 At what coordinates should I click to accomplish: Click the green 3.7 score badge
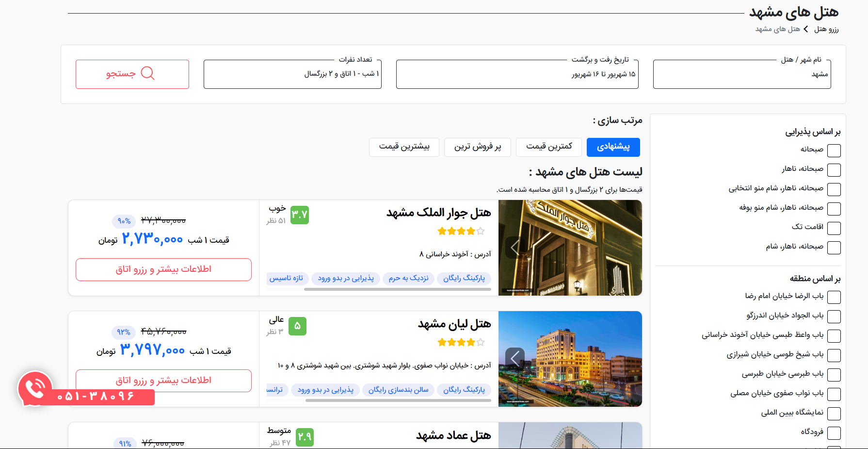[x=300, y=215]
